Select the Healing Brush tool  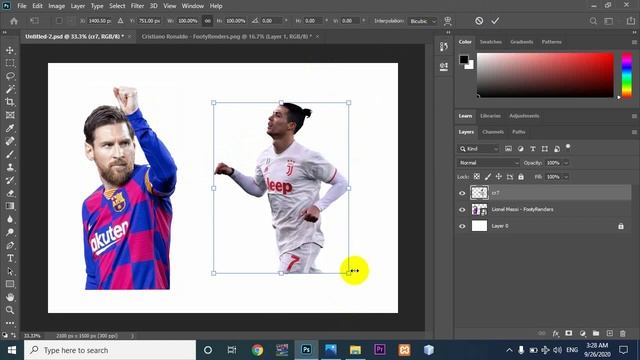tap(10, 141)
